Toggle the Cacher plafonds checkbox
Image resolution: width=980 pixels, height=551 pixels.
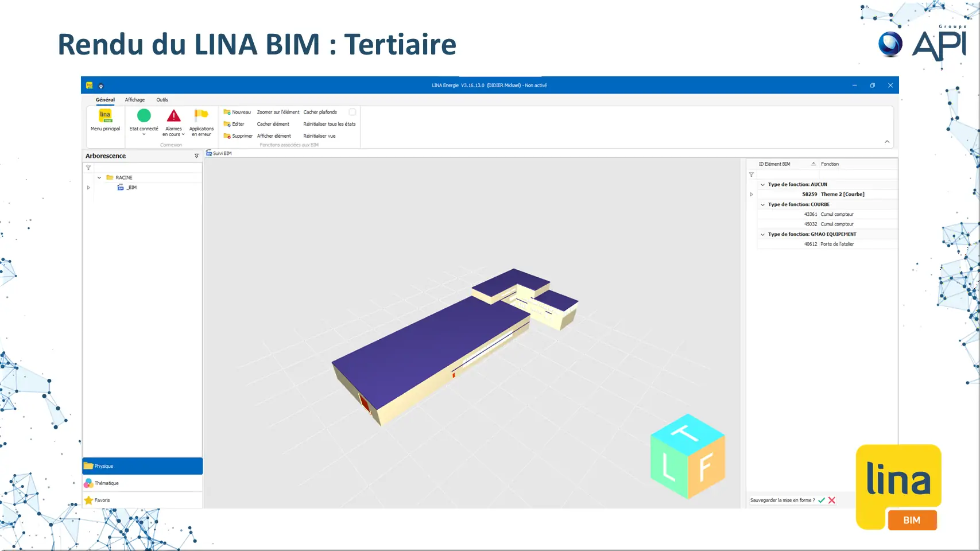tap(353, 112)
